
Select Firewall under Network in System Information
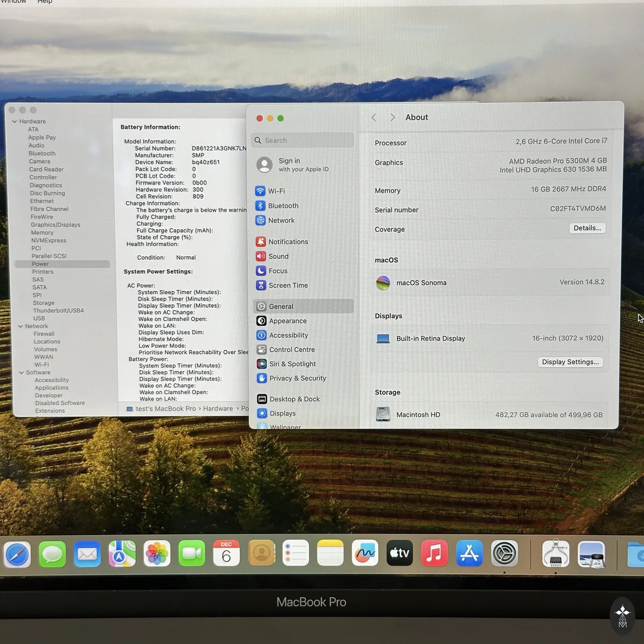(x=44, y=334)
